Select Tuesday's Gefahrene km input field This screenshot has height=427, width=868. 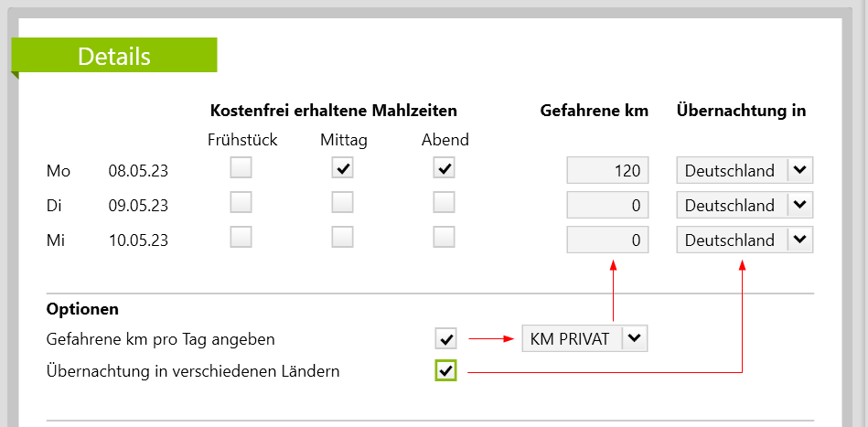tap(607, 205)
